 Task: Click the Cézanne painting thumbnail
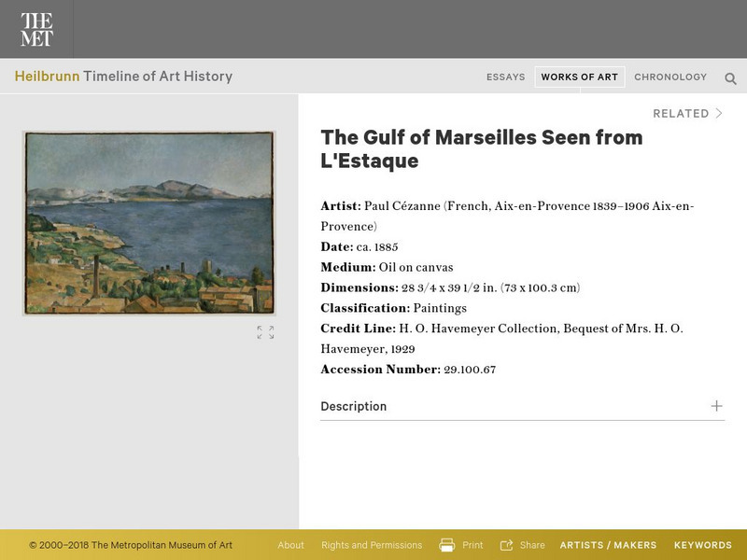[149, 222]
